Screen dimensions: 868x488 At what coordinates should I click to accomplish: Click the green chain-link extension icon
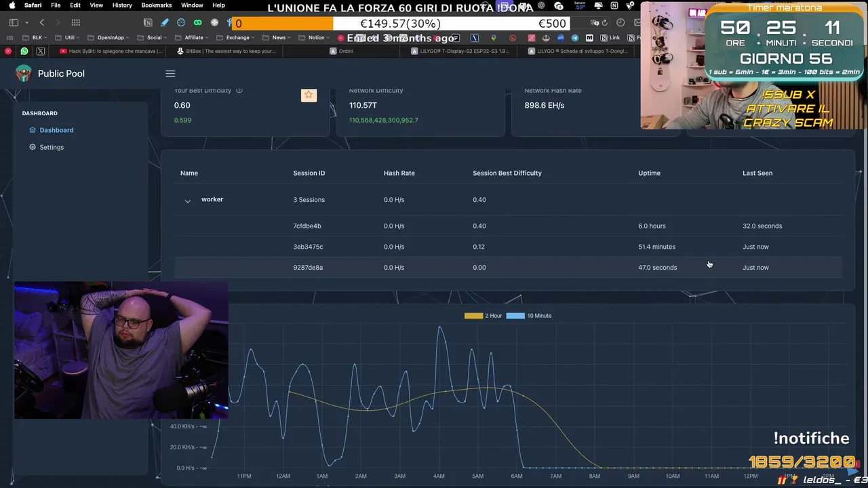point(197,22)
